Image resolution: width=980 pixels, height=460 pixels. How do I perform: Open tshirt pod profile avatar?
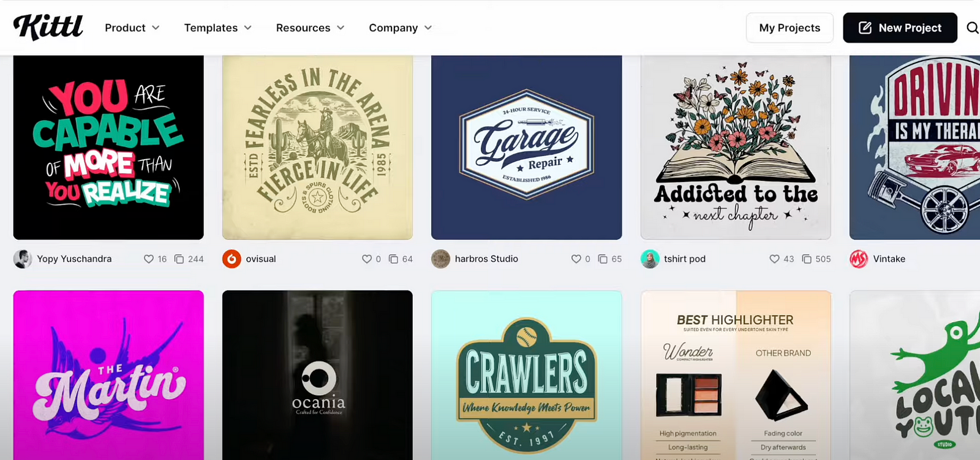tap(650, 259)
